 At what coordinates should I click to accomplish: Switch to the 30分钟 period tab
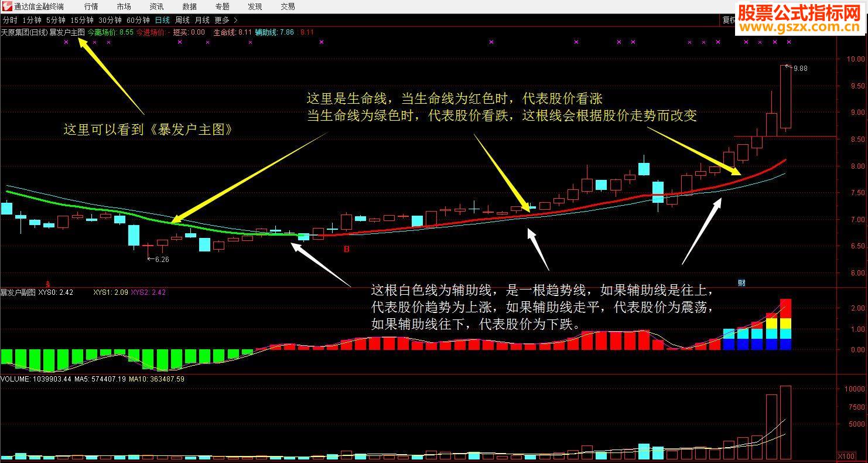[x=110, y=20]
